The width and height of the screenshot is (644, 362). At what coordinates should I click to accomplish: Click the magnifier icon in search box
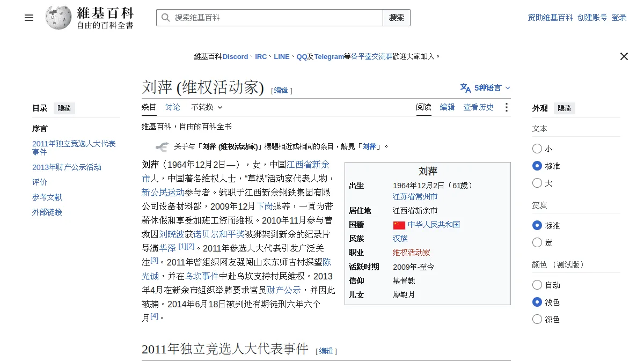165,18
